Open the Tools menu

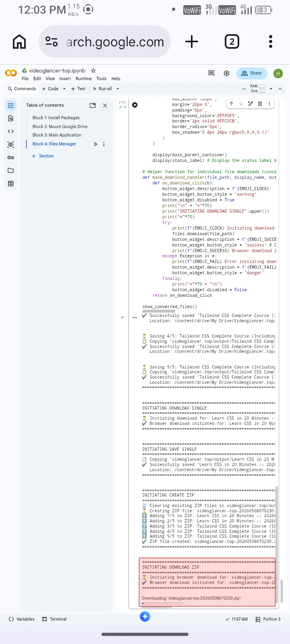coord(101,79)
